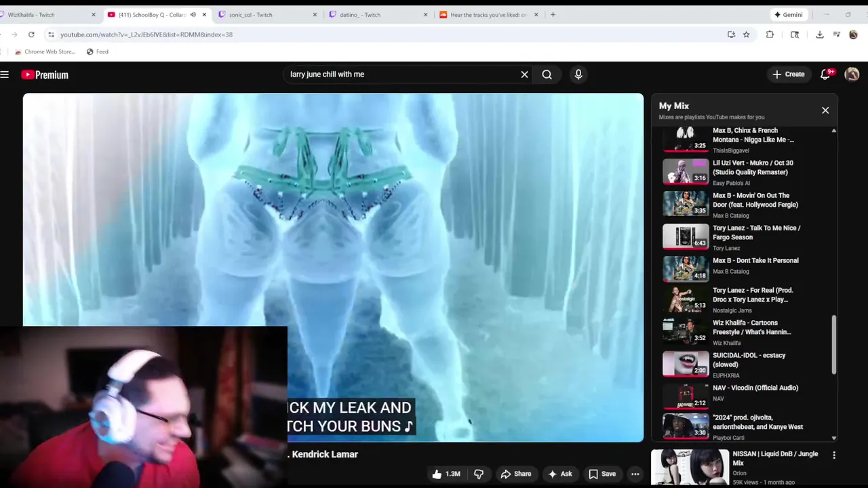Screen dimensions: 868x488
Task: Play SUICIDAL-IDOL - ecstacy (slowed)
Action: coord(744,365)
